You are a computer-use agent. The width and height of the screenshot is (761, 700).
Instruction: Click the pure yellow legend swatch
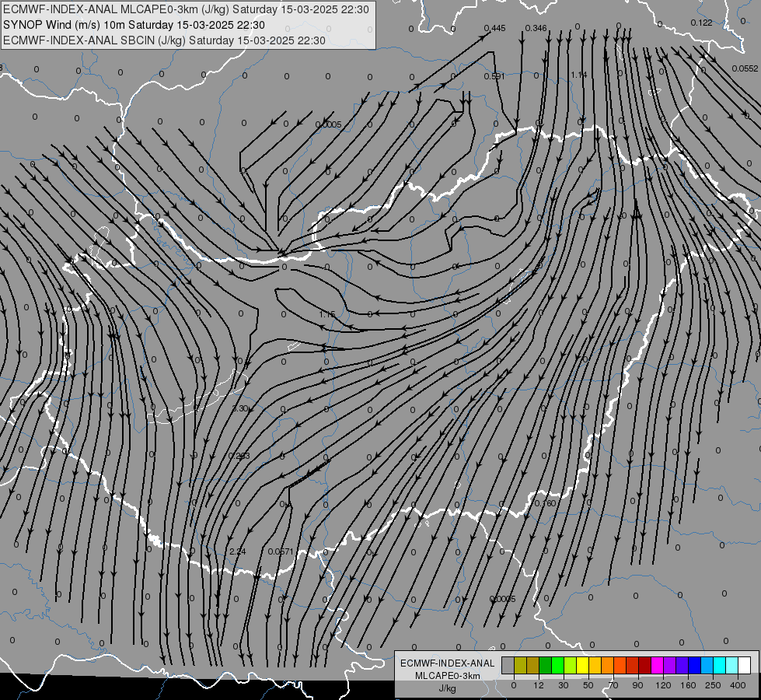583,665
